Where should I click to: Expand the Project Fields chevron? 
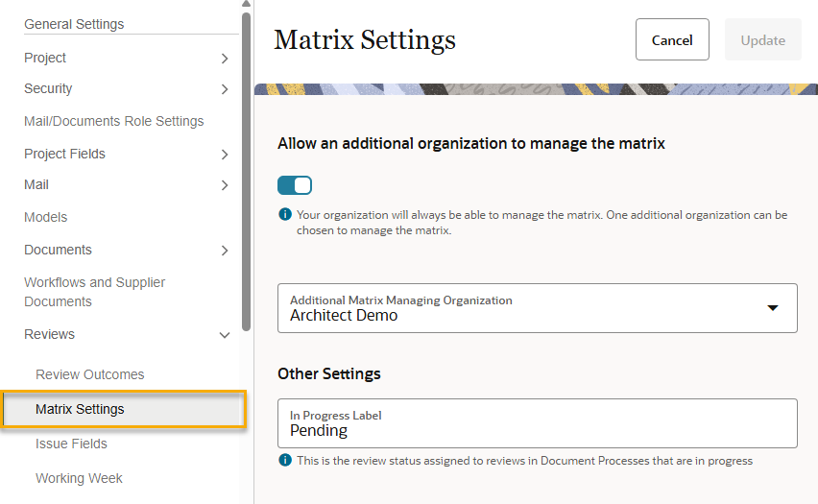pyautogui.click(x=225, y=155)
